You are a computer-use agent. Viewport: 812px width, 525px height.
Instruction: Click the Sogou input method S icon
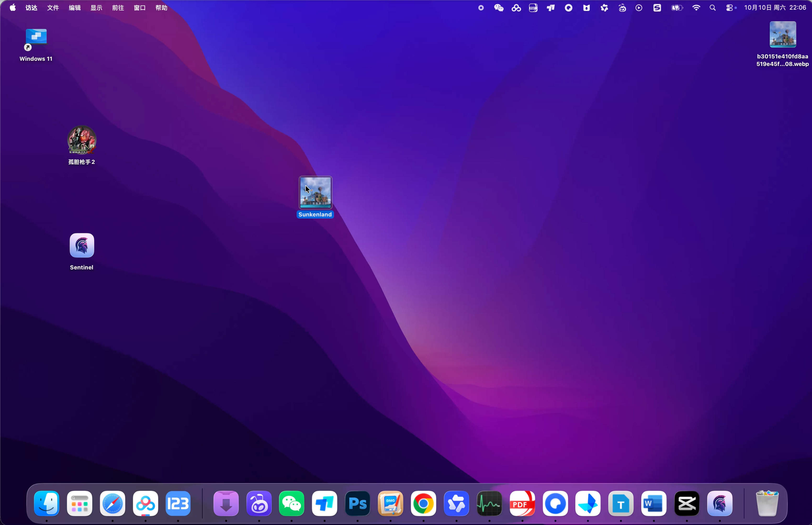[657, 8]
